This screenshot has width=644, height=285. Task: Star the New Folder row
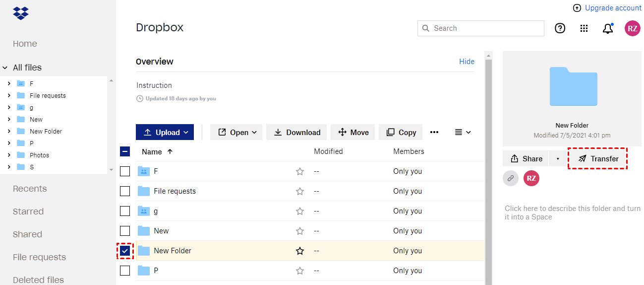click(300, 251)
